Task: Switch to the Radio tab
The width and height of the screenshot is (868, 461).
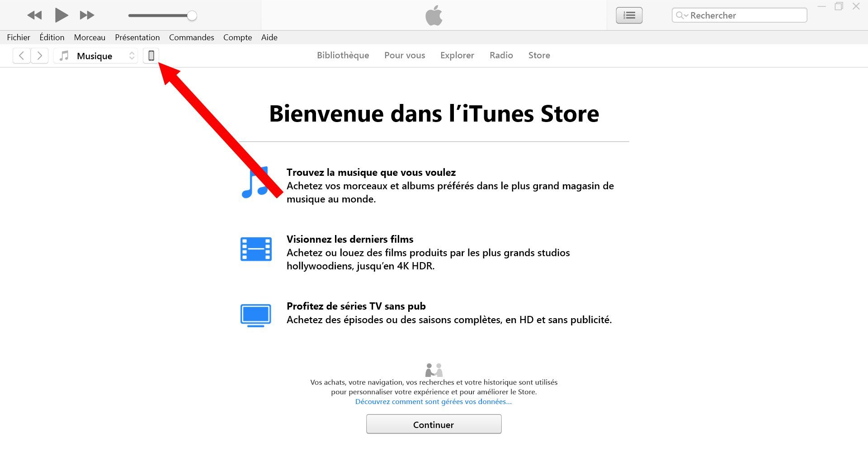Action: (501, 55)
